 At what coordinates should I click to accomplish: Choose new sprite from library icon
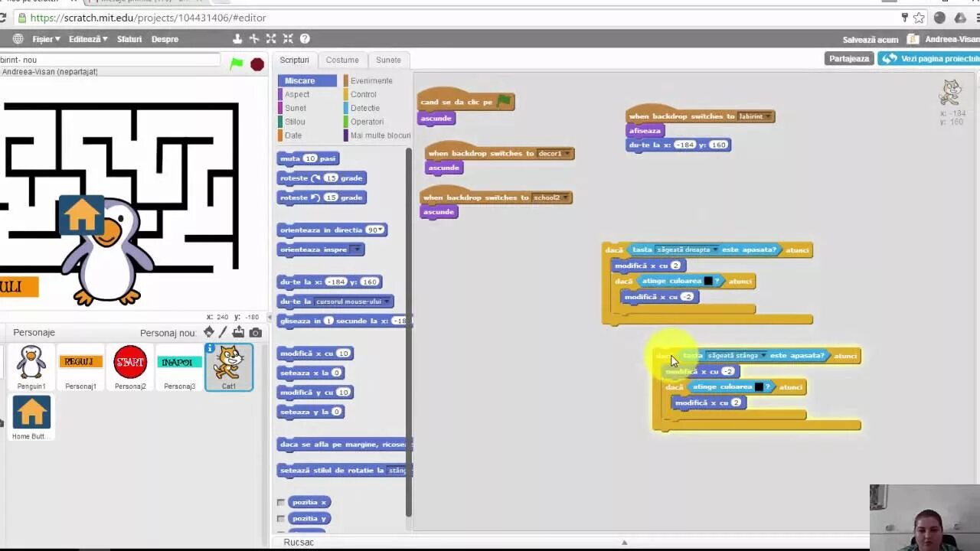pyautogui.click(x=209, y=332)
